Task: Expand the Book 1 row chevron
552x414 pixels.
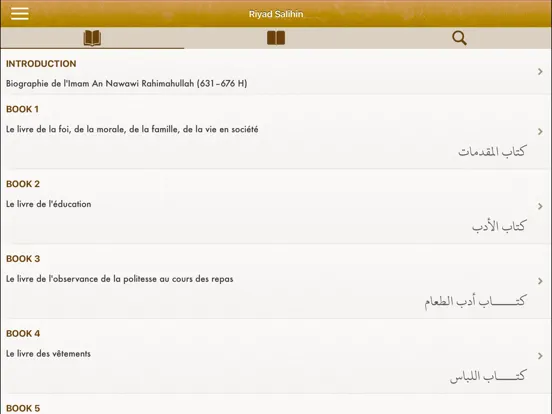Action: point(540,132)
